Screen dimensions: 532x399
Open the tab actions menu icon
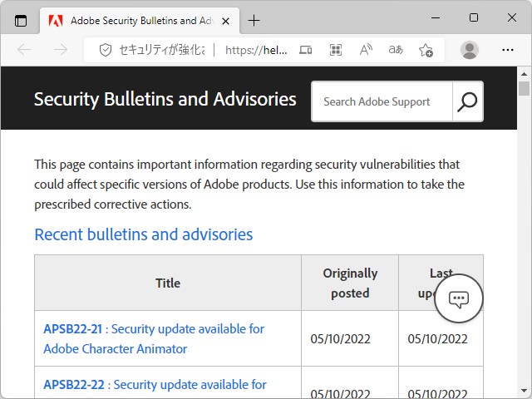21,20
